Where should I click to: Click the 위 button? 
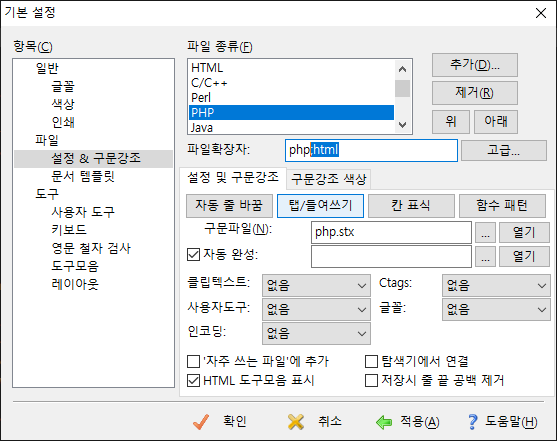pos(451,122)
